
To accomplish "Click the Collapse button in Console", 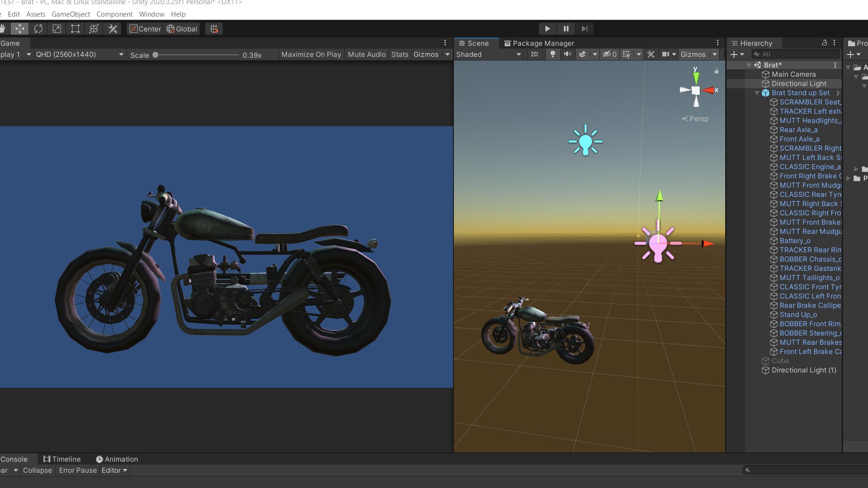I will pos(37,470).
